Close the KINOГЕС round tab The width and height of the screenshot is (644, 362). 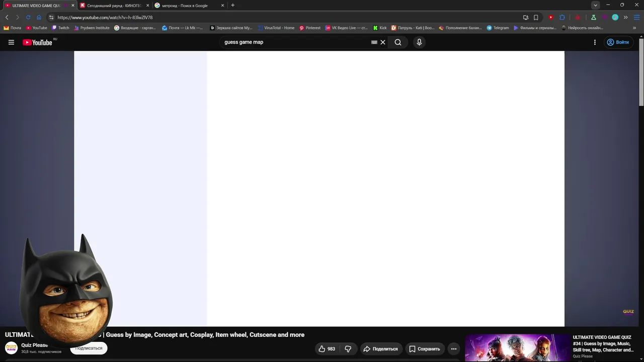coord(147,6)
